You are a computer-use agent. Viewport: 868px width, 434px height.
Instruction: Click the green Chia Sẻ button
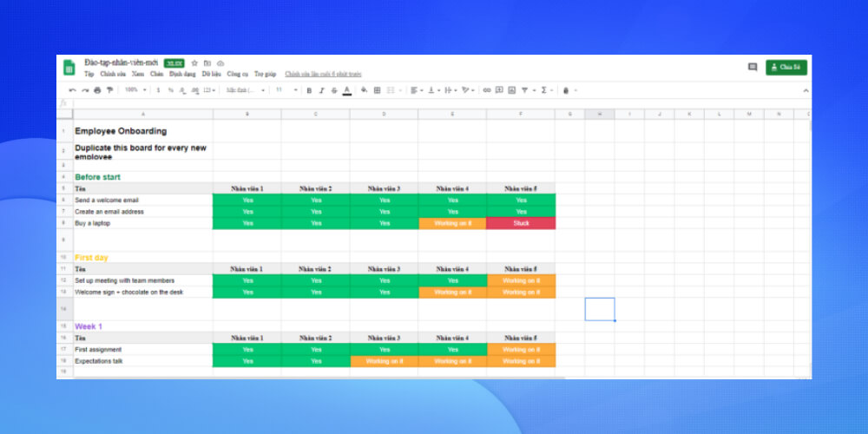(786, 67)
